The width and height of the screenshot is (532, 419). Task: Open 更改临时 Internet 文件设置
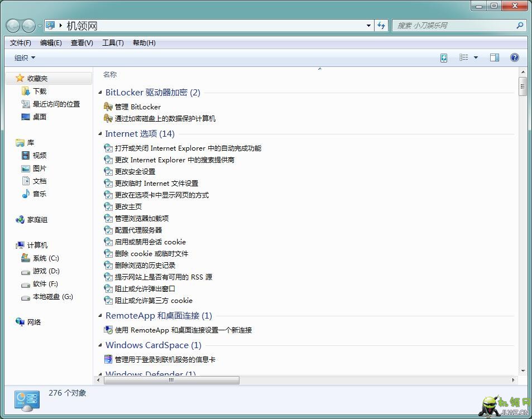coord(156,184)
